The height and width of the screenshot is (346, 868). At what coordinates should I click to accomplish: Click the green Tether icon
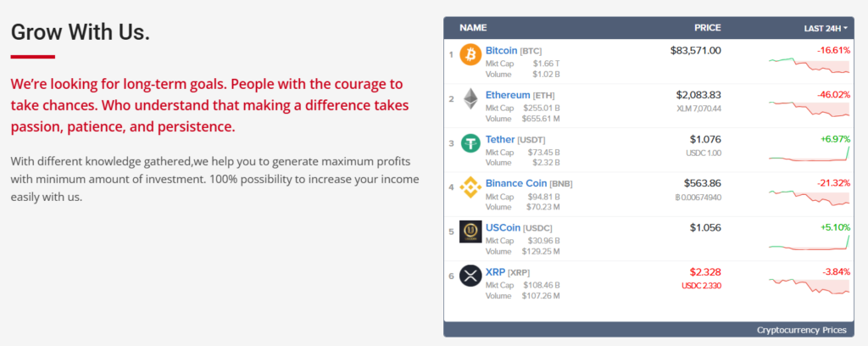(x=470, y=144)
